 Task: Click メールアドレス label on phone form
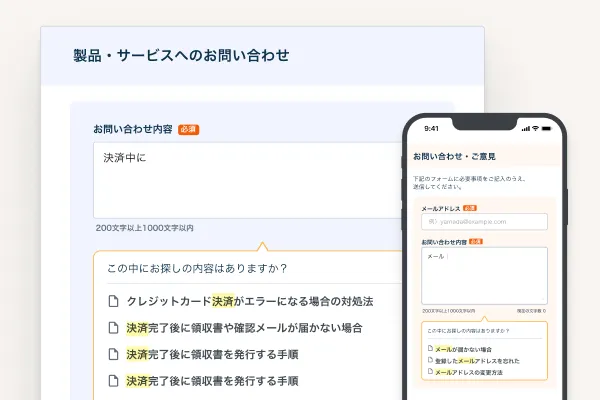(x=441, y=209)
